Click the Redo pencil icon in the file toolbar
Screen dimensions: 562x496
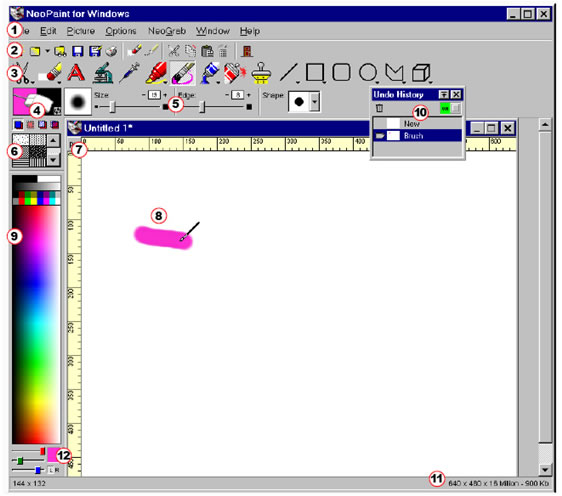pyautogui.click(x=152, y=51)
